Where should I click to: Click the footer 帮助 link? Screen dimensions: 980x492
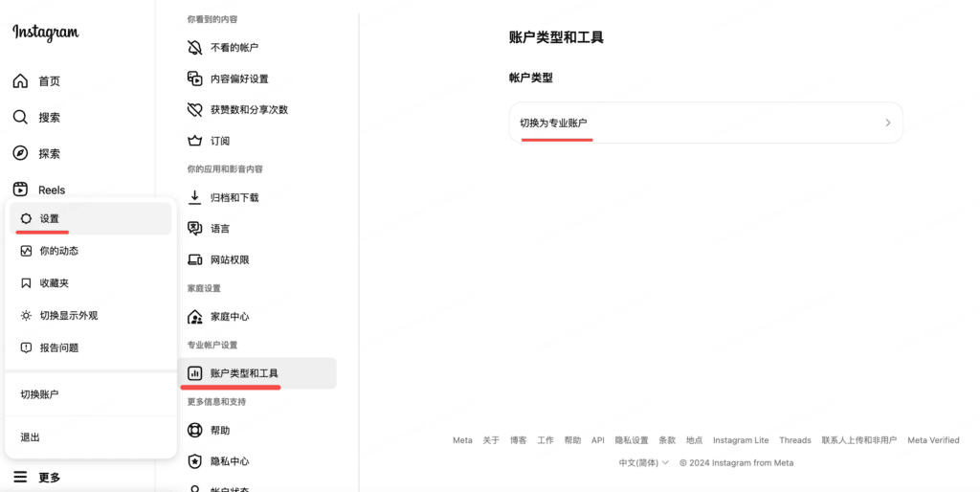572,440
